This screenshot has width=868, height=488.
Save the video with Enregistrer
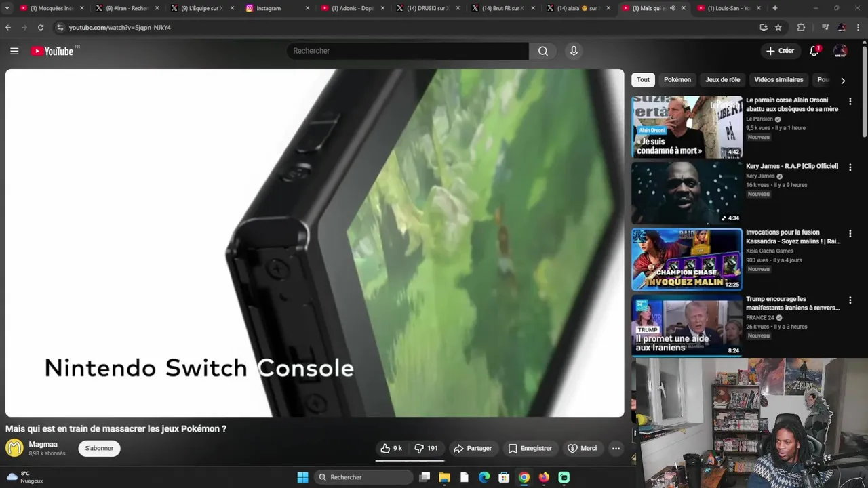coord(530,448)
